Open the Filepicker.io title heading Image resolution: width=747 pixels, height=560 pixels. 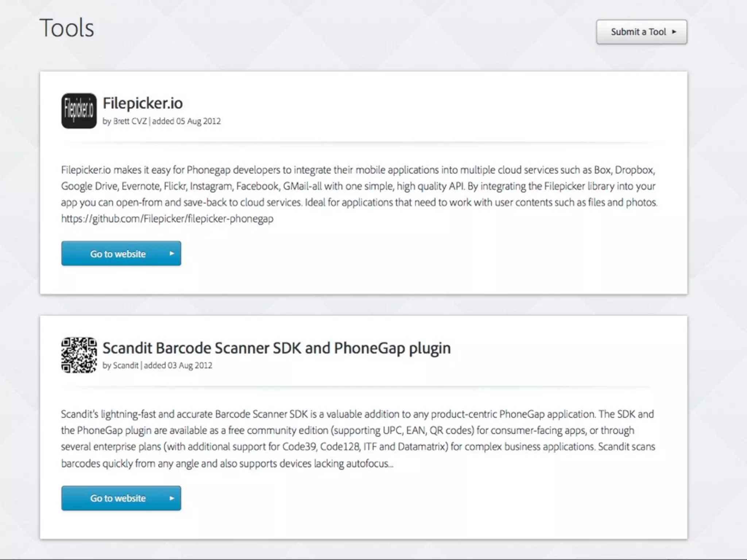[x=143, y=103]
